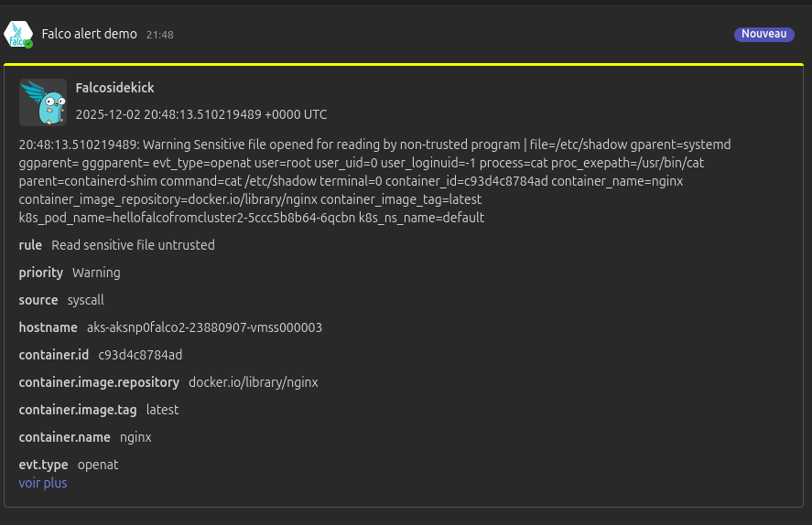Expand the alert with "voir plus"
This screenshot has height=525, width=812.
(43, 483)
